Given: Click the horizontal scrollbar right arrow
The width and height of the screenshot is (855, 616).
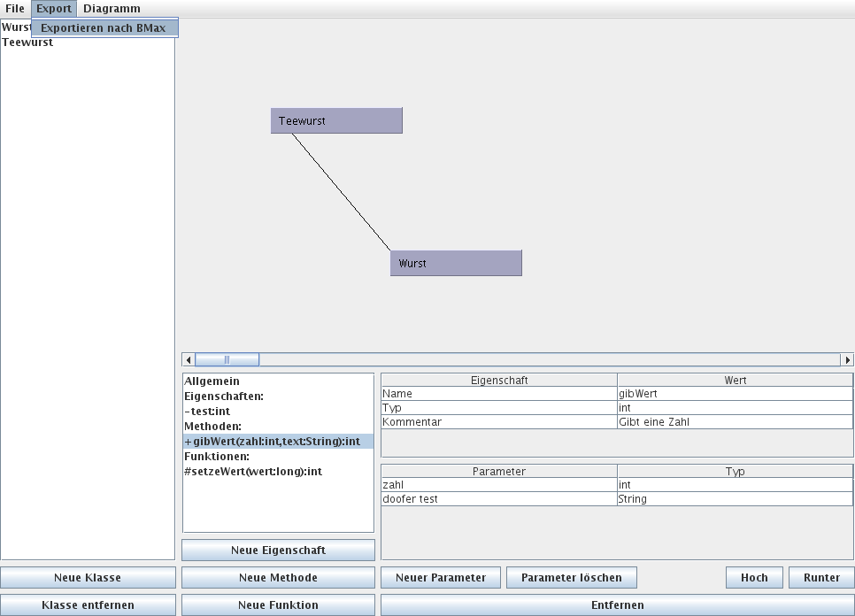Looking at the screenshot, I should coord(847,359).
